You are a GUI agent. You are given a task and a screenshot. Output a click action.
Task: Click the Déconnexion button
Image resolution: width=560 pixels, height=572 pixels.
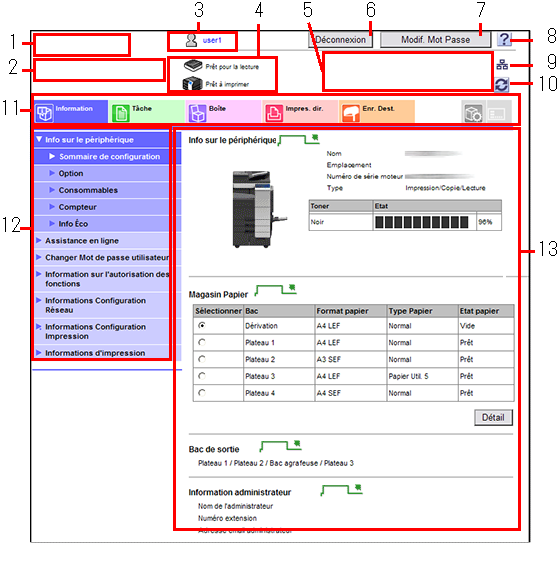coord(341,40)
